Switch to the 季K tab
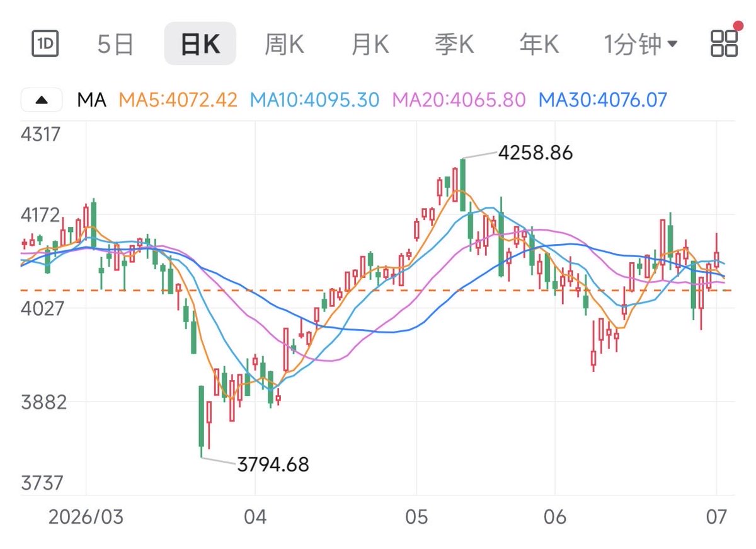Viewport: 756px width, 549px height. point(454,44)
